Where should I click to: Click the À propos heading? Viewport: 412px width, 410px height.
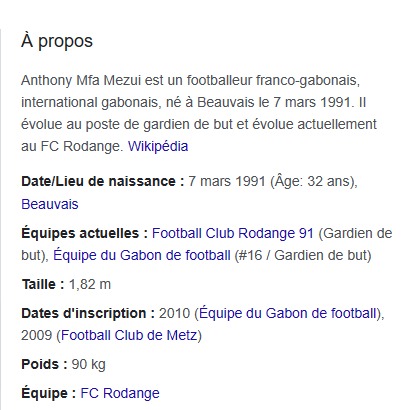57,41
